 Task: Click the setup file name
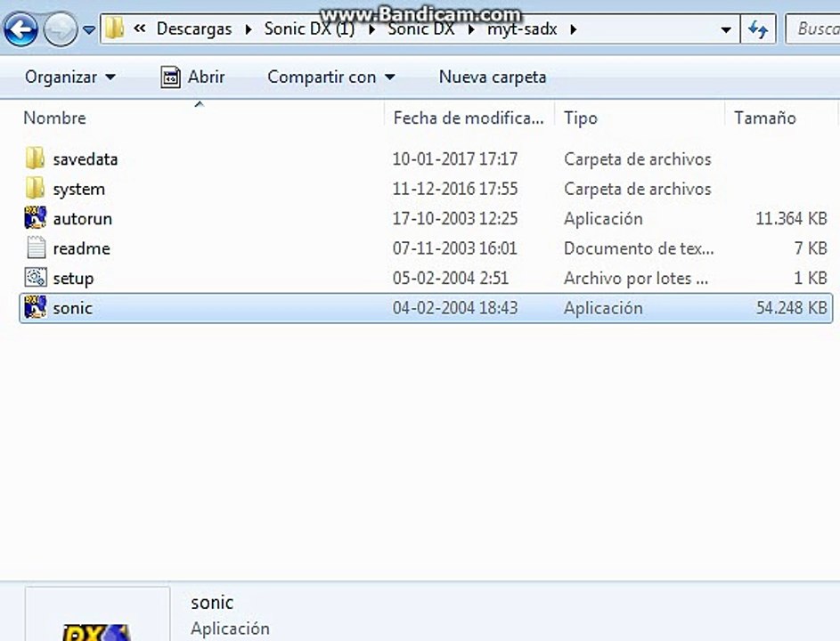coord(73,279)
